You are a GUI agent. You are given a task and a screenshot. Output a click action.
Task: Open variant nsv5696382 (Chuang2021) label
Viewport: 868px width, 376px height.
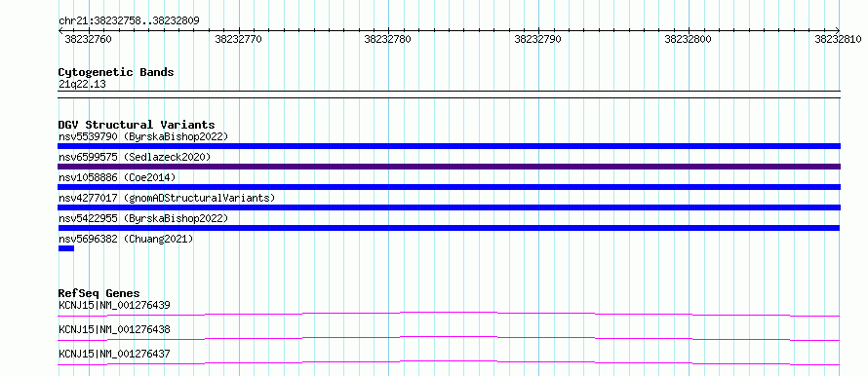(126, 239)
